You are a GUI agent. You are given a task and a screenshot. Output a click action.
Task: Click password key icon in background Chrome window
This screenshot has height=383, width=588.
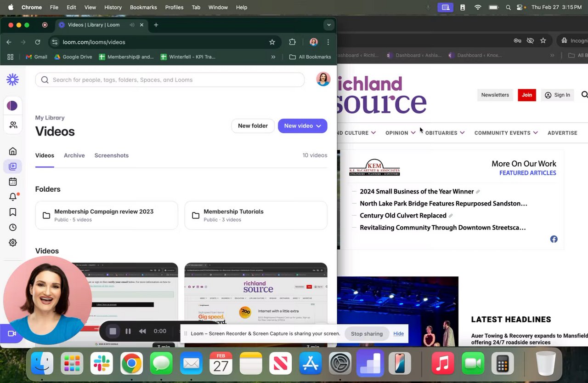[x=517, y=40]
